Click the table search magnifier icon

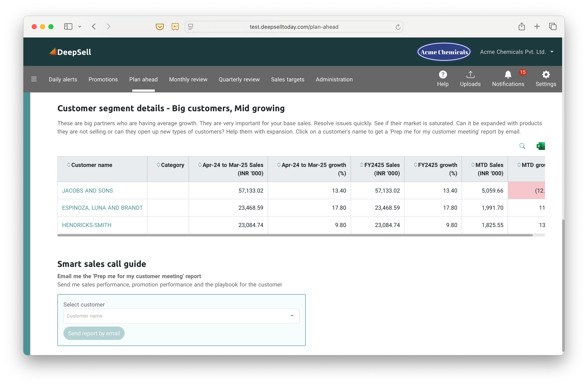522,146
